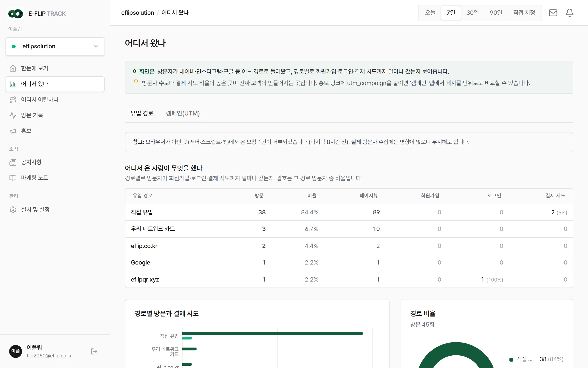Click the 페이지뷰 column header
The width and height of the screenshot is (588, 368).
coord(369,196)
